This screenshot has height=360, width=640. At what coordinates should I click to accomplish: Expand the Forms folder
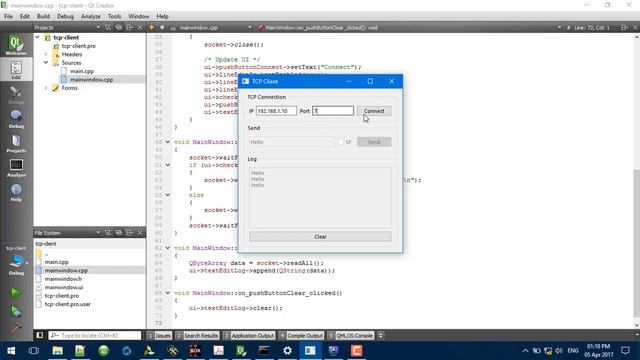click(46, 88)
